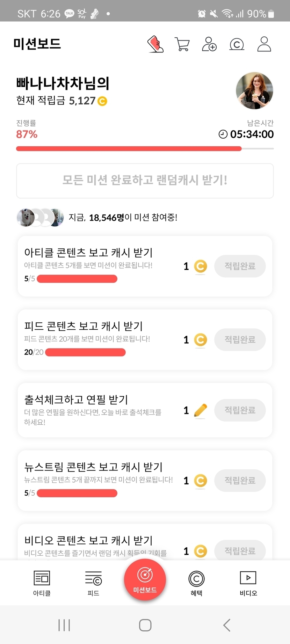
Task: Tap the pencil reward icon
Action: pos(200,410)
